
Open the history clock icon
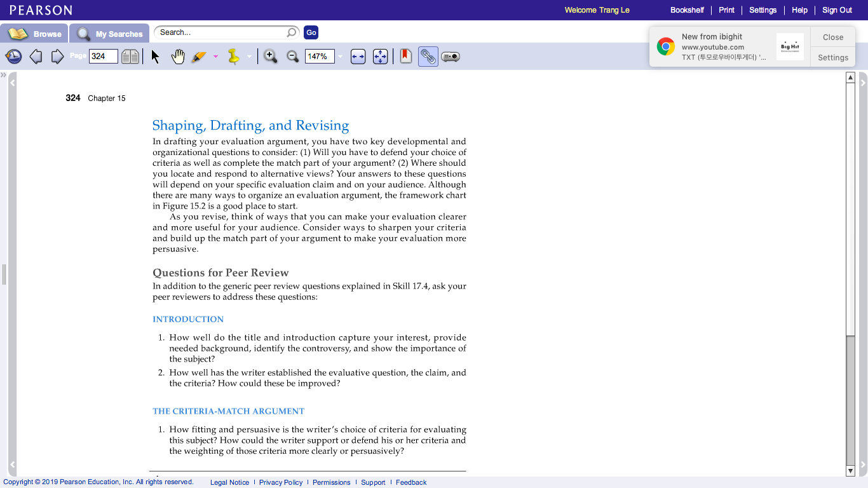(x=13, y=57)
